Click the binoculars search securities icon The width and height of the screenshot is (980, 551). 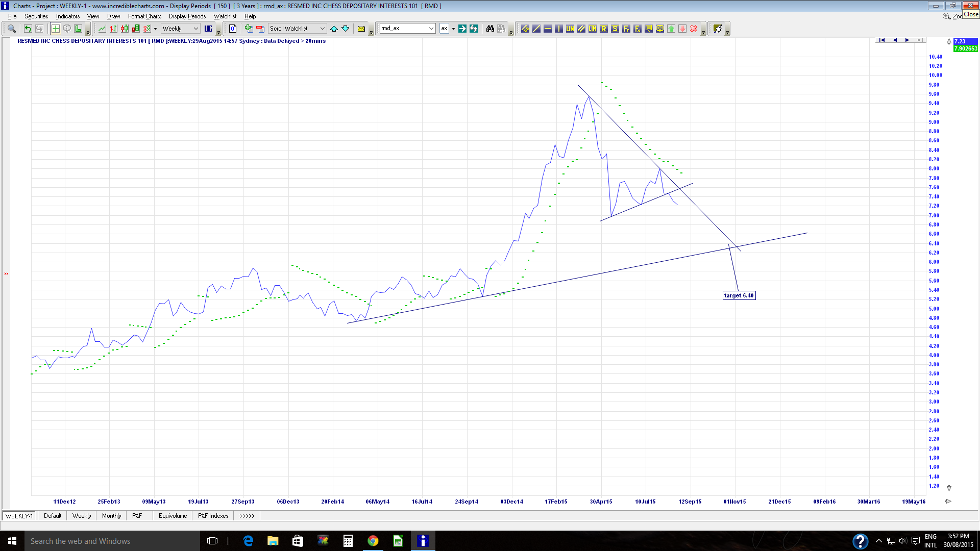pos(490,29)
